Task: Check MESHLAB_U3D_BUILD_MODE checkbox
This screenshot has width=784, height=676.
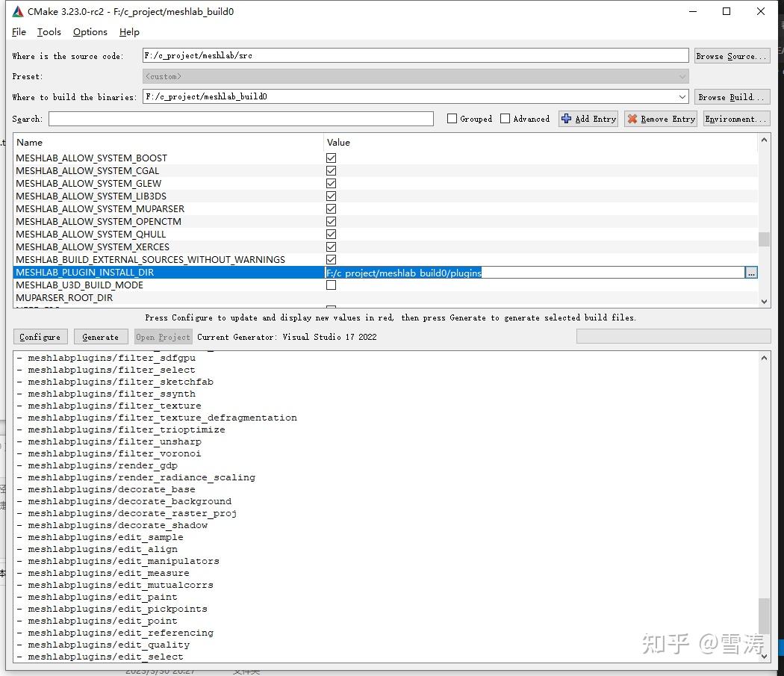Action: (331, 285)
